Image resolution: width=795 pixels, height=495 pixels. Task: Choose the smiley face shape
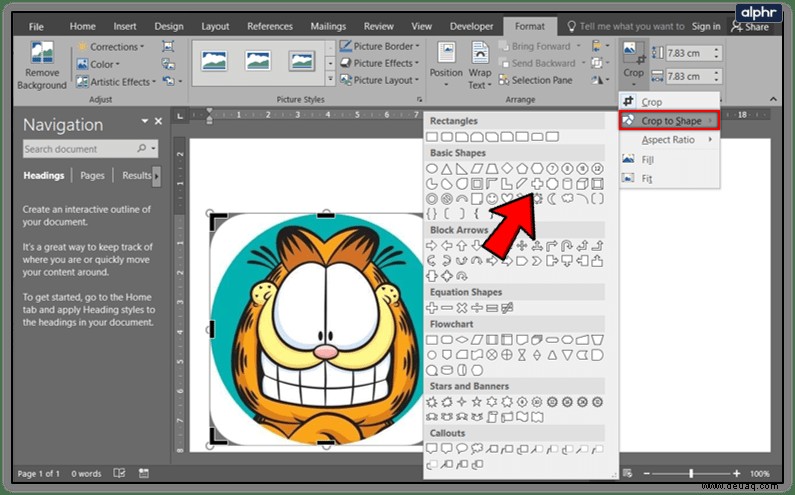491,199
